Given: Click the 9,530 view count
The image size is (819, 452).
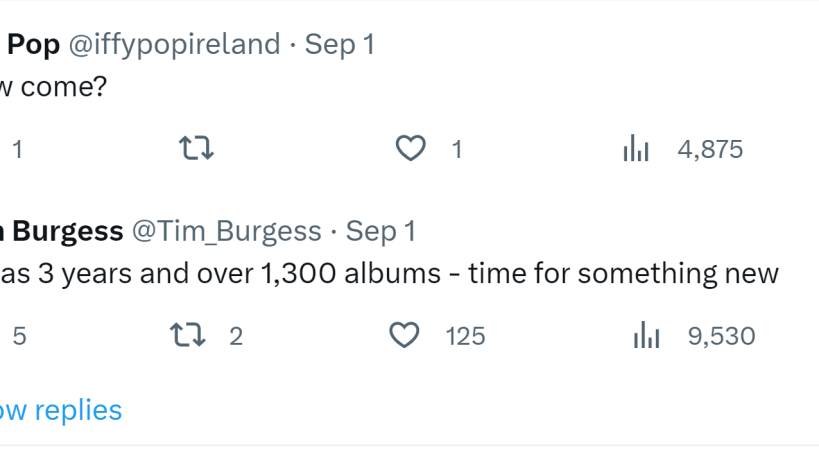Looking at the screenshot, I should coord(721,336).
